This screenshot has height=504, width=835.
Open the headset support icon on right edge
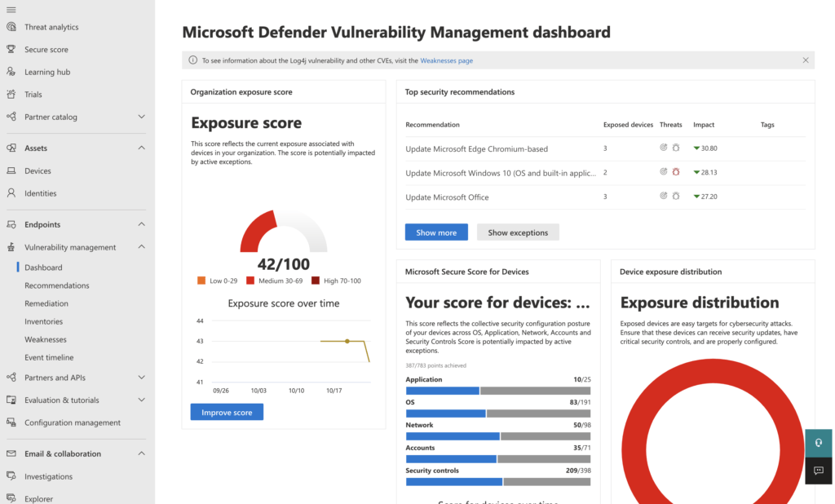pos(818,443)
